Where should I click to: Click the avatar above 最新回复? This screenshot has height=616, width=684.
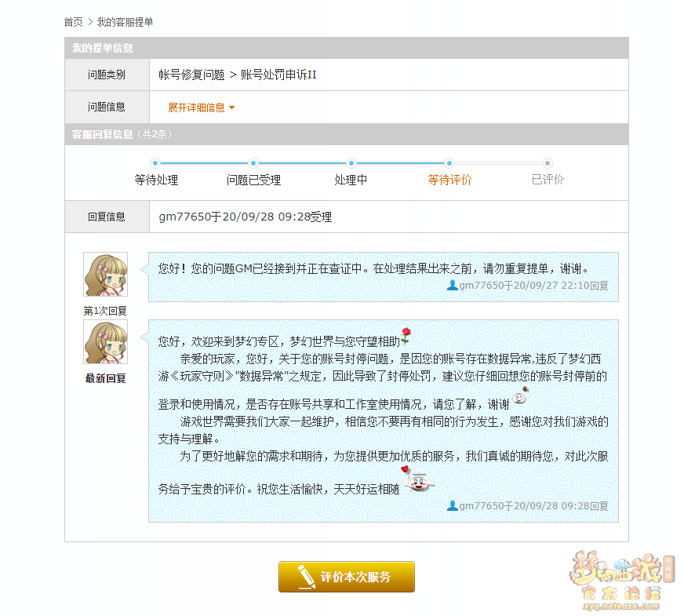click(106, 342)
